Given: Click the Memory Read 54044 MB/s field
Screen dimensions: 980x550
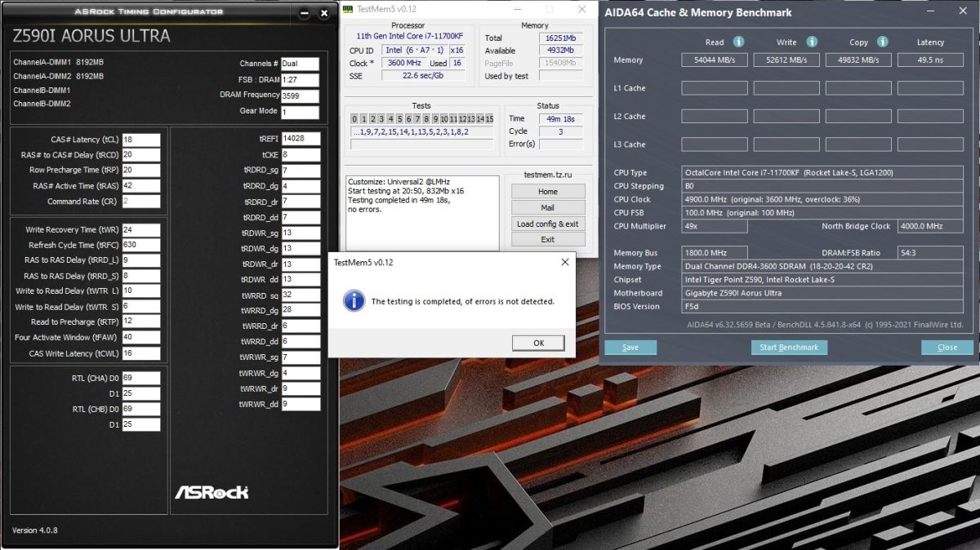Looking at the screenshot, I should [x=715, y=60].
